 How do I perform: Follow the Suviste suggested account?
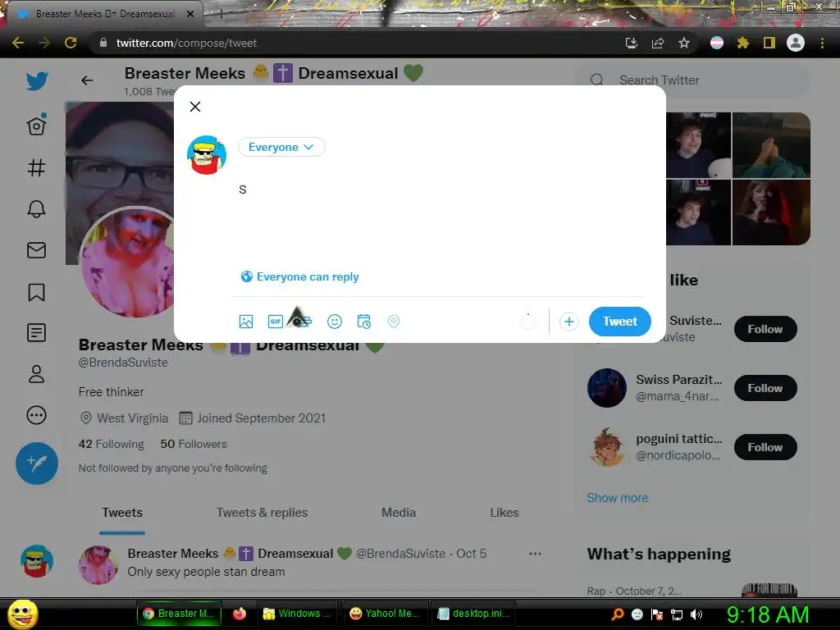tap(765, 329)
